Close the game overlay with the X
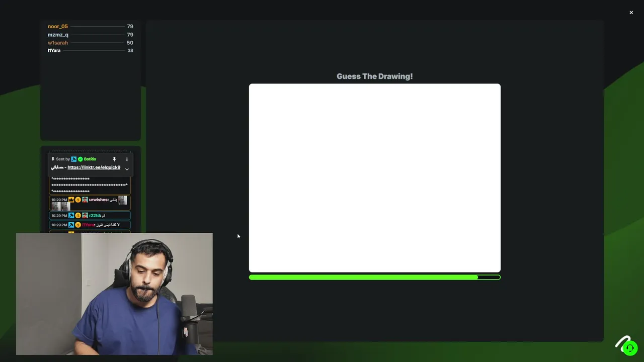The image size is (644, 362). coord(631,13)
